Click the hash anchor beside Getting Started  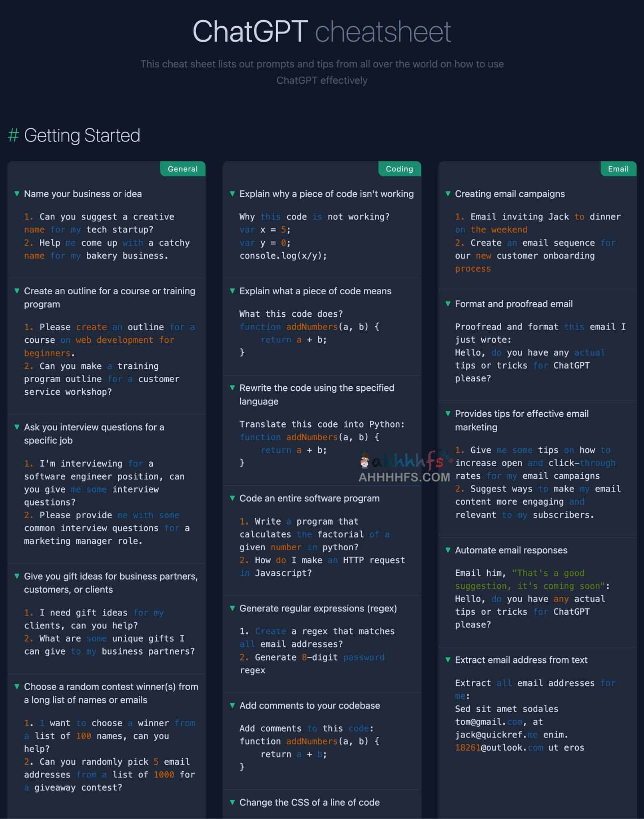pos(13,136)
